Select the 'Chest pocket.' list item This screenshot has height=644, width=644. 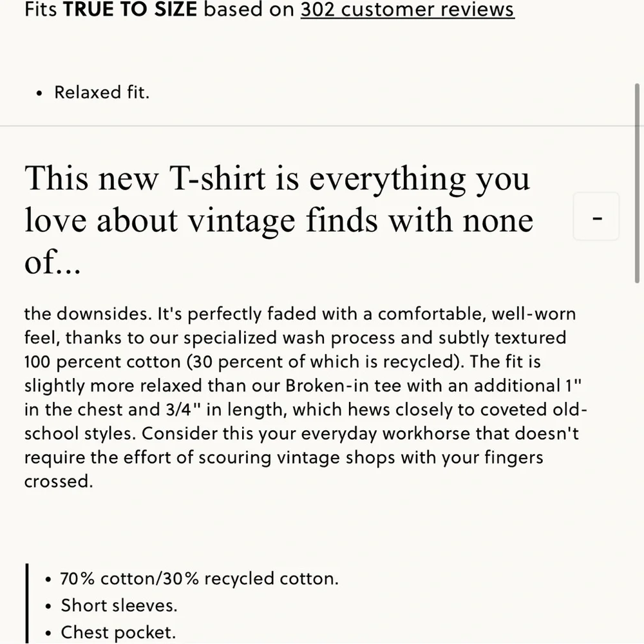coord(118,632)
